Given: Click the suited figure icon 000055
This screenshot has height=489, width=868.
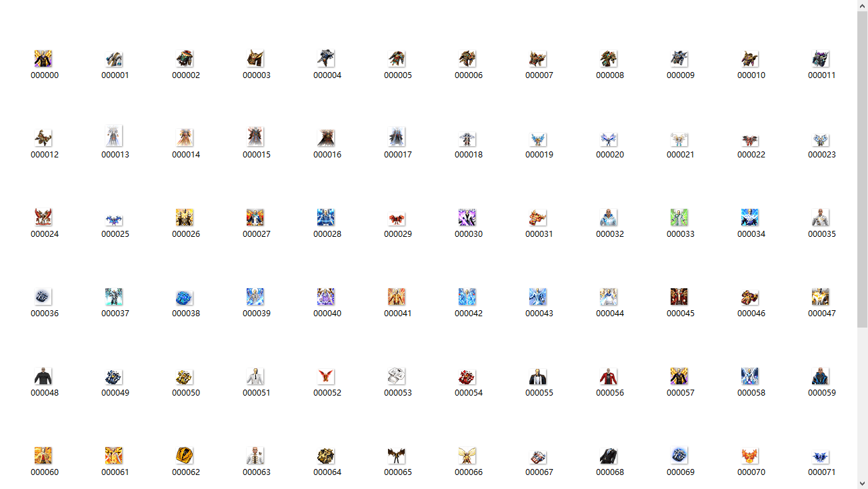Looking at the screenshot, I should 539,376.
